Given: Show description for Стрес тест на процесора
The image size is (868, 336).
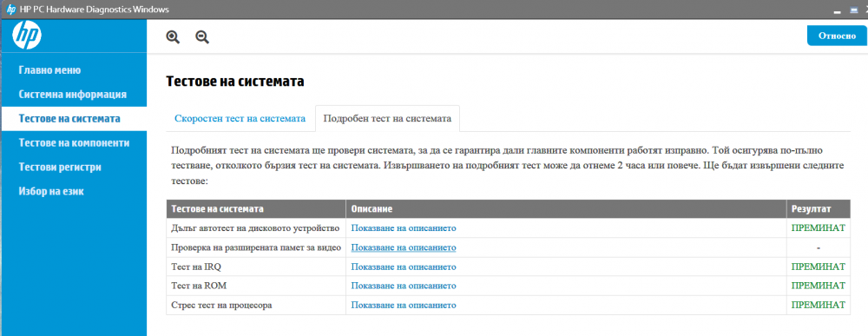Looking at the screenshot, I should (x=404, y=305).
